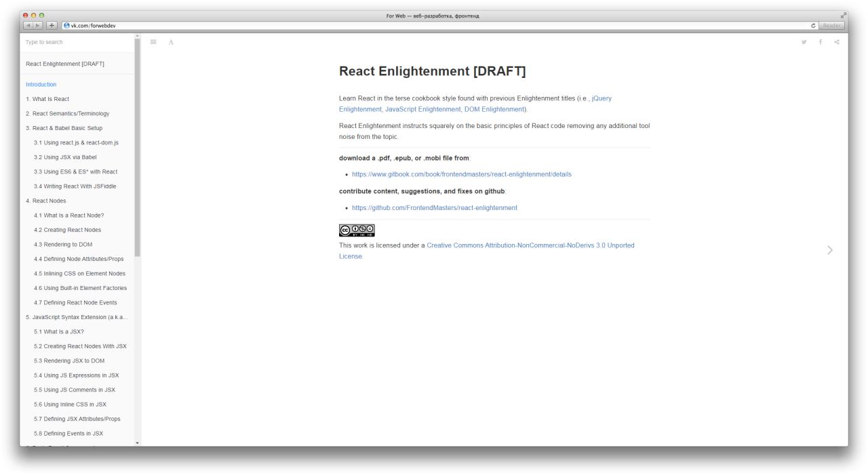This screenshot has height=475, width=868.
Task: Open 5.2 Creating React Nodes With JSX
Action: coord(80,346)
